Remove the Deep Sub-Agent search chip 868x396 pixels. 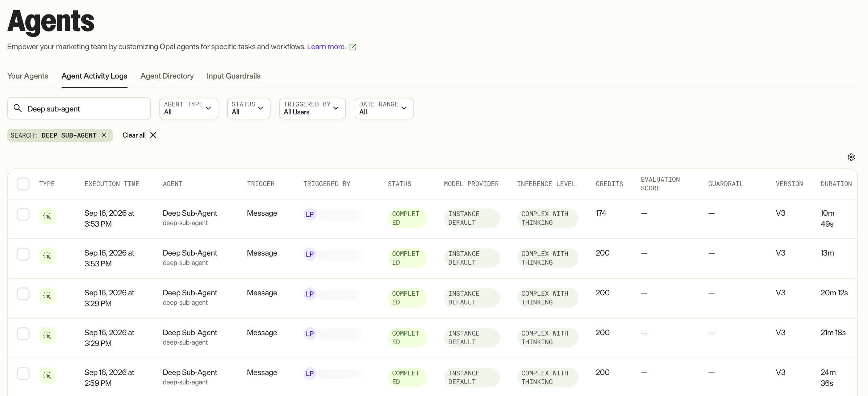coord(104,135)
